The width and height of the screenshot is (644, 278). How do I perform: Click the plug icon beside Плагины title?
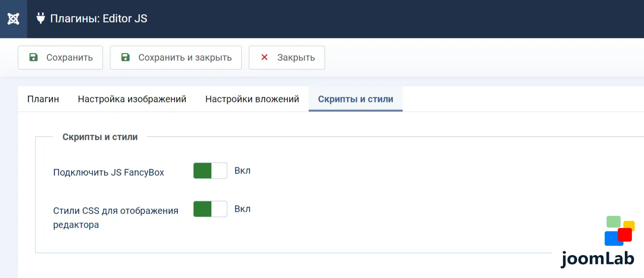pyautogui.click(x=41, y=19)
